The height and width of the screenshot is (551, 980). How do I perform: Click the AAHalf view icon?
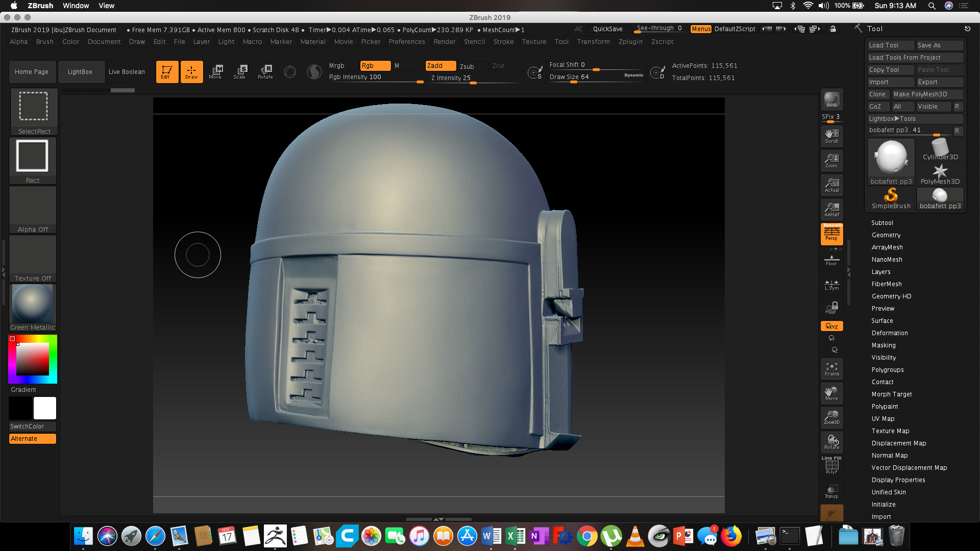coord(831,210)
